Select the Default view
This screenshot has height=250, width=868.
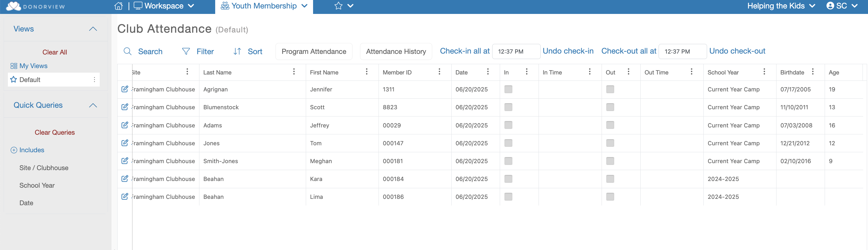click(54, 80)
